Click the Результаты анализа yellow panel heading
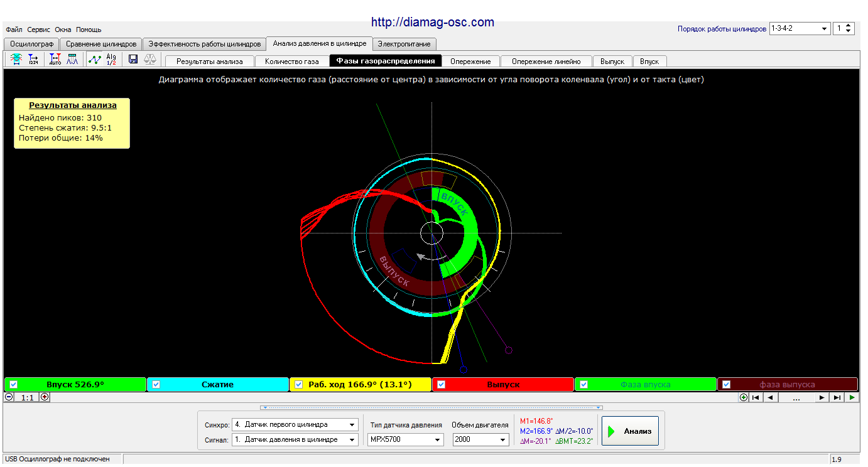Viewport: 868px width, 467px height. click(x=73, y=105)
